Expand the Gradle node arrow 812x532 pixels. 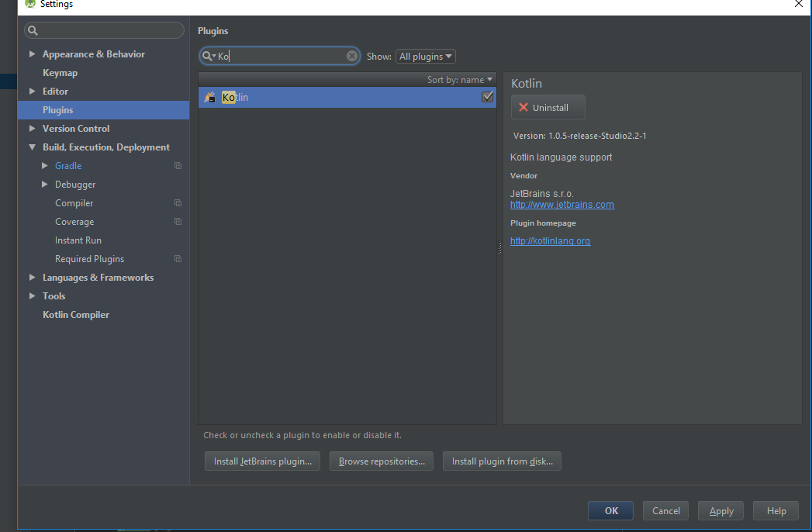44,166
